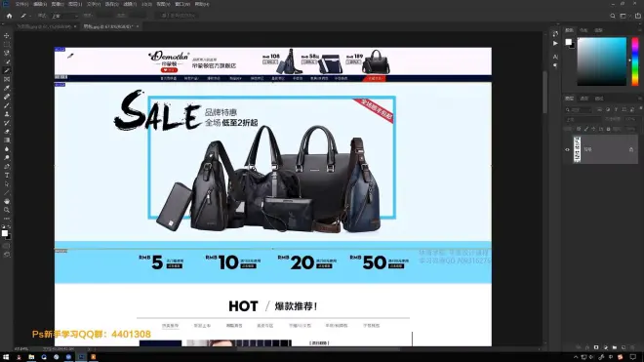Toggle lock image pixels brush icon
The height and width of the screenshot is (362, 644).
tap(586, 129)
